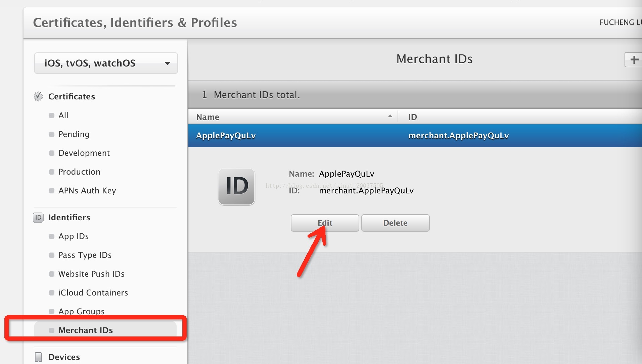Click the ID column header
642x364 pixels.
(520, 117)
